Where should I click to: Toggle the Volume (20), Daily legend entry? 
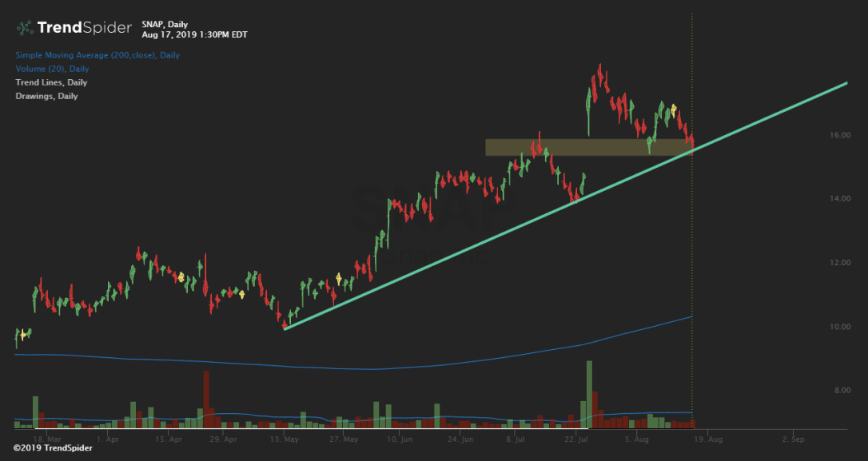pyautogui.click(x=51, y=69)
